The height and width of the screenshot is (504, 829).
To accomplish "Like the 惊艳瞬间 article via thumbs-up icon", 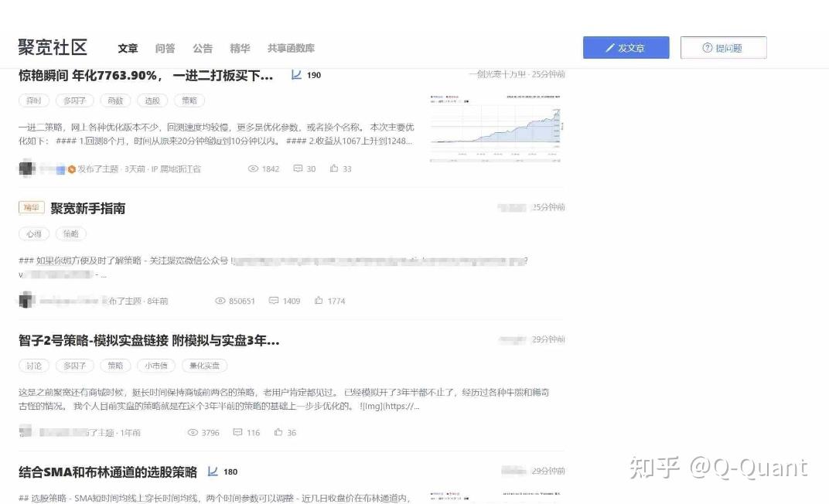I will click(x=335, y=169).
